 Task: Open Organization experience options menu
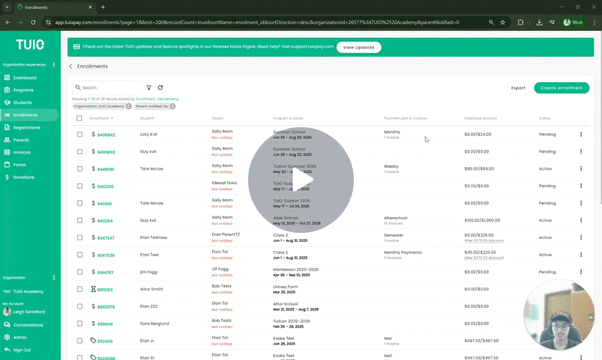point(54,64)
